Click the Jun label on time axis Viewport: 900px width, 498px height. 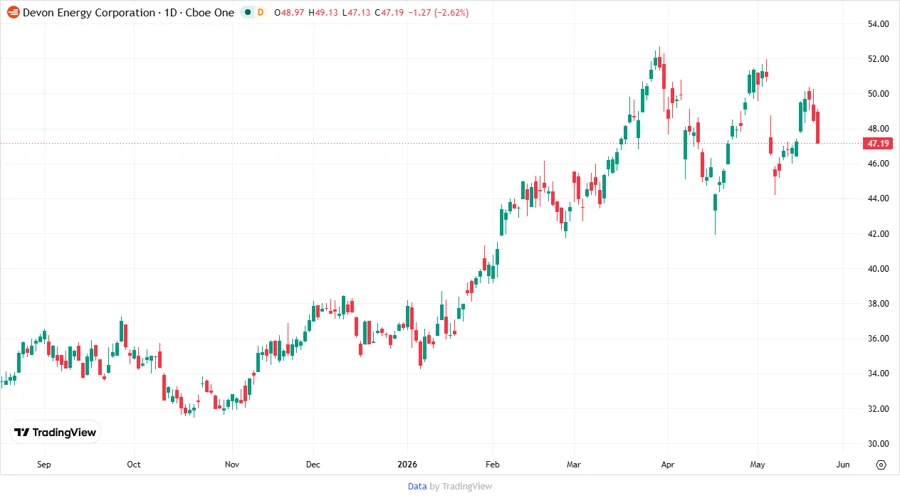pyautogui.click(x=843, y=465)
